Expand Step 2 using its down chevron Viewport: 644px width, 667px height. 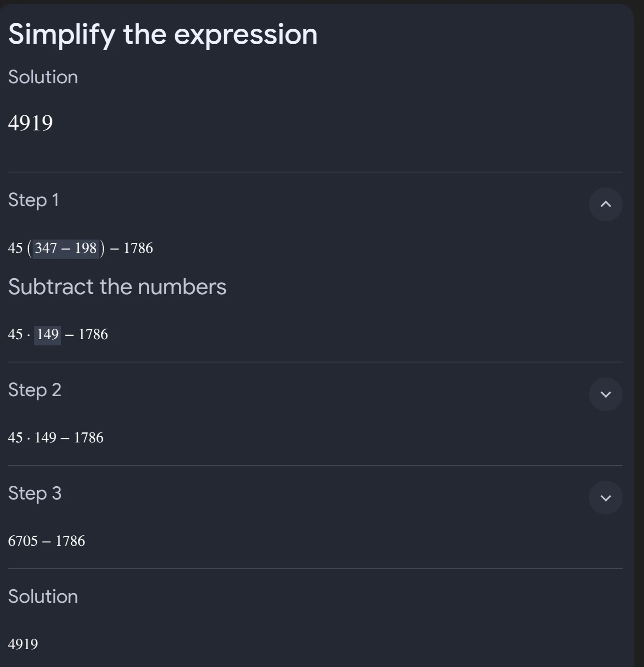pos(605,394)
